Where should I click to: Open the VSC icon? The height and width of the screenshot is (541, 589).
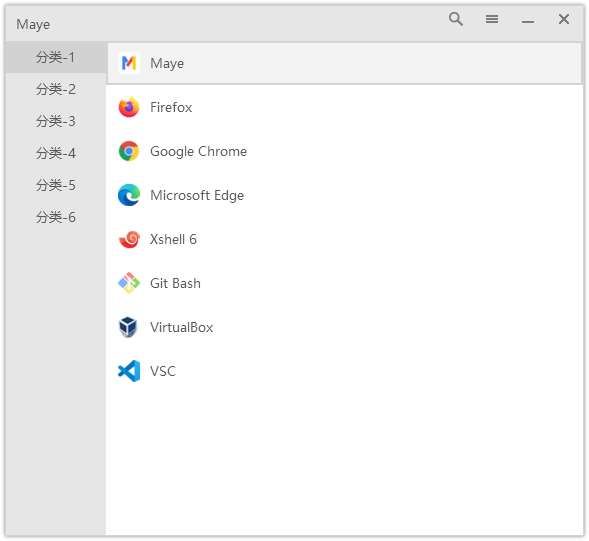(x=129, y=371)
